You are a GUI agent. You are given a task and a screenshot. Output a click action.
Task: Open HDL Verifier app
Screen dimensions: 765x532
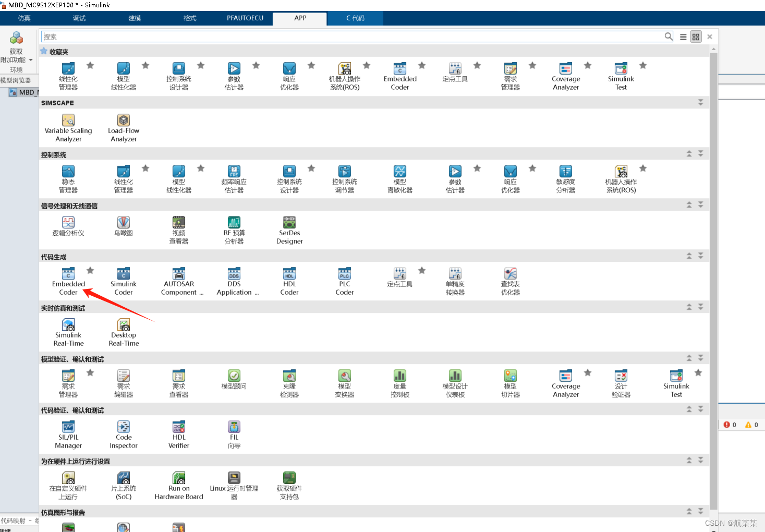[x=179, y=434]
